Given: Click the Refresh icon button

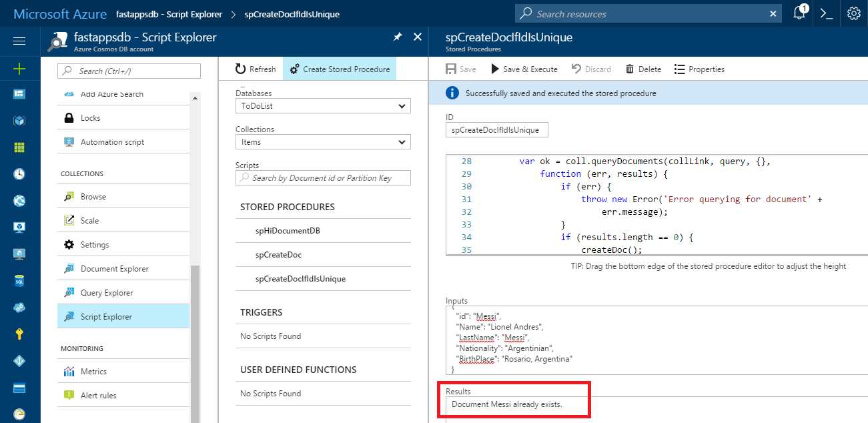Looking at the screenshot, I should tap(256, 69).
